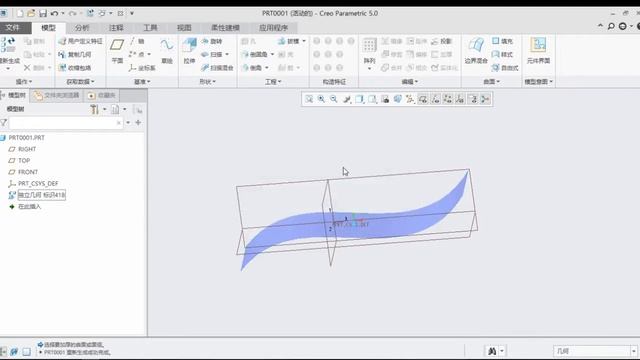Expand the 模型意图 (Model Intent) group menu
640x360 pixels.
(x=538, y=82)
